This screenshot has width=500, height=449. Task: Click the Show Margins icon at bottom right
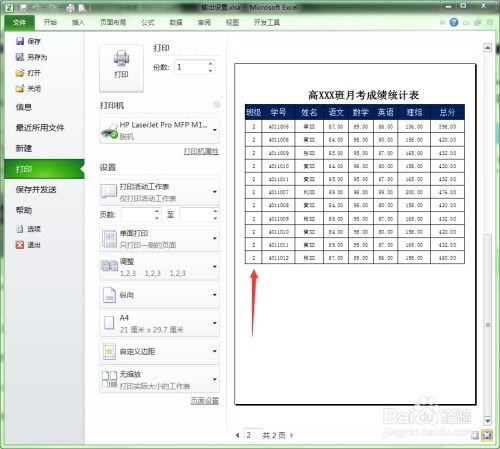(x=475, y=435)
